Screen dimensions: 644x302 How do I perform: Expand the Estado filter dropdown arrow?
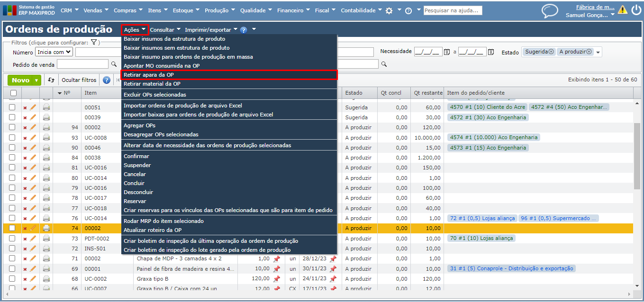(598, 52)
